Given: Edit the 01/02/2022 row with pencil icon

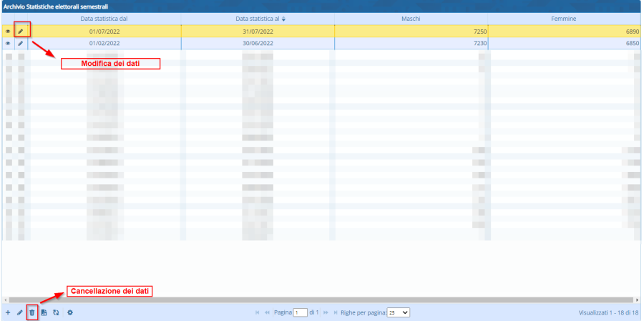Looking at the screenshot, I should (x=21, y=43).
